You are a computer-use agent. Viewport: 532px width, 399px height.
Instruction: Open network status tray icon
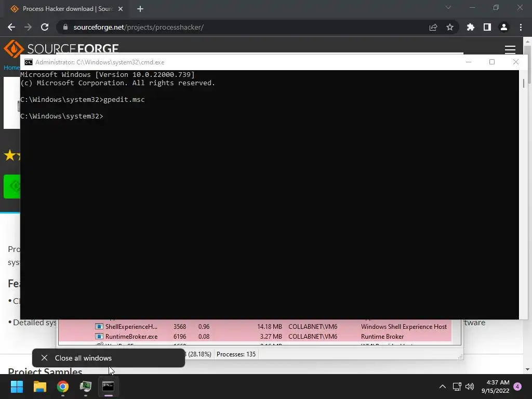click(x=457, y=387)
